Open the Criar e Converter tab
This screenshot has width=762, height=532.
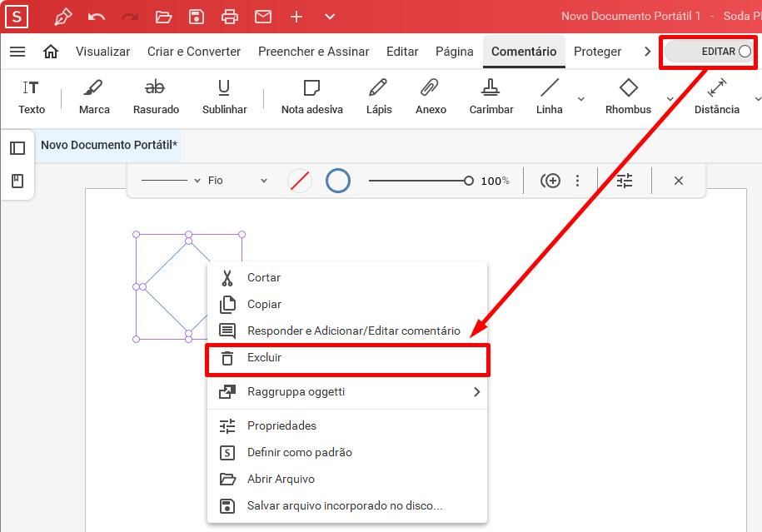click(x=194, y=52)
